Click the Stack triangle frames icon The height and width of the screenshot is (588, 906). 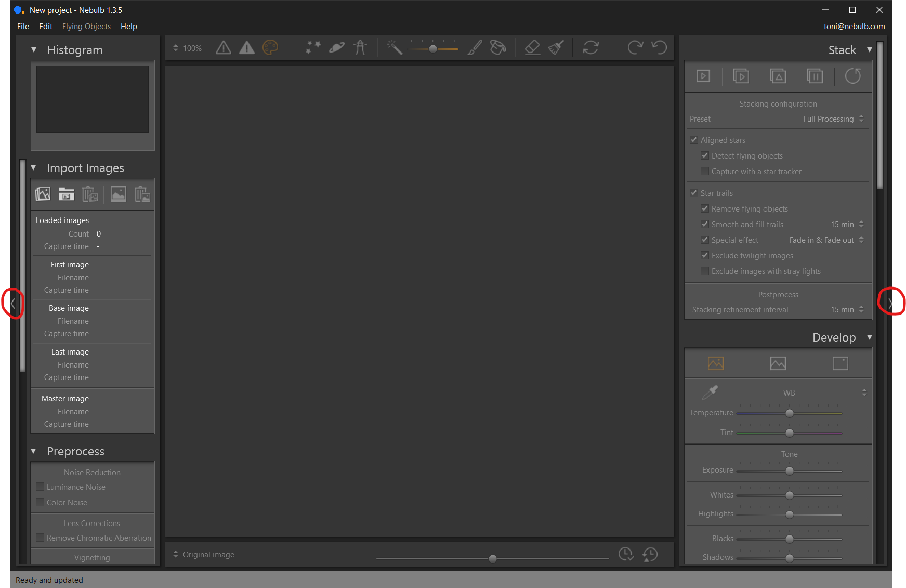click(x=778, y=76)
